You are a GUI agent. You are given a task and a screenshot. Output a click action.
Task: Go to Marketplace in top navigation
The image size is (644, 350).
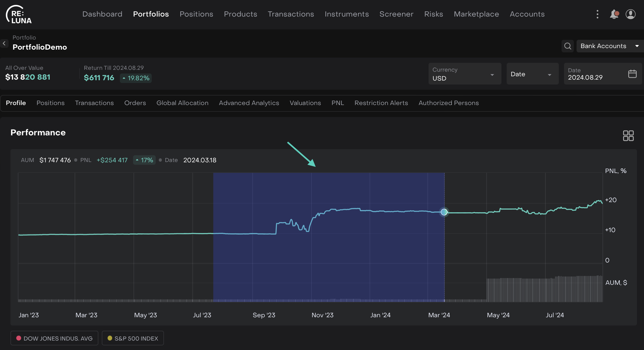coord(476,14)
